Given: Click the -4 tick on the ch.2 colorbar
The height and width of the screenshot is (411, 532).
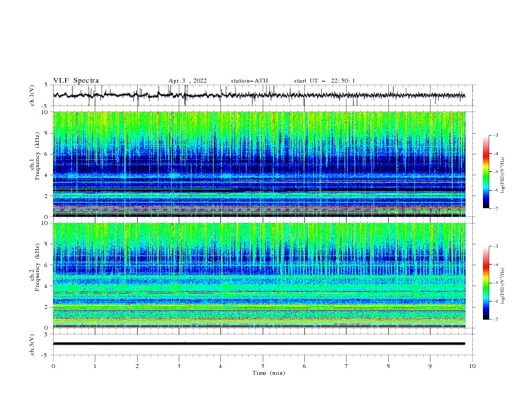Looking at the screenshot, I should pyautogui.click(x=495, y=265).
